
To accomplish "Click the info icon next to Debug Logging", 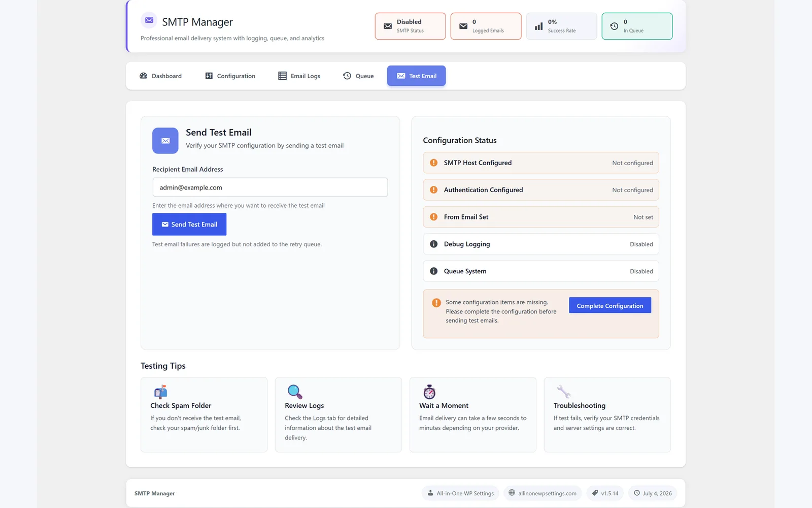I will click(x=434, y=244).
